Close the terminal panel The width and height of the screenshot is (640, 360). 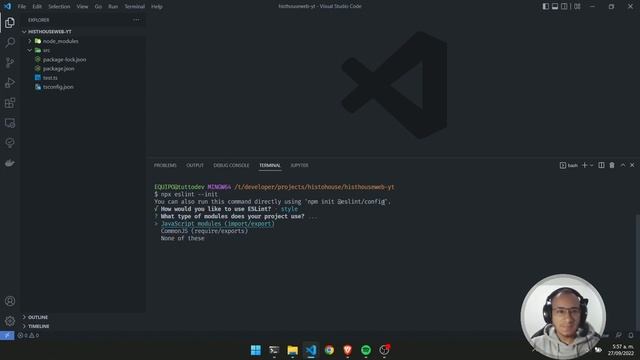pos(632,165)
